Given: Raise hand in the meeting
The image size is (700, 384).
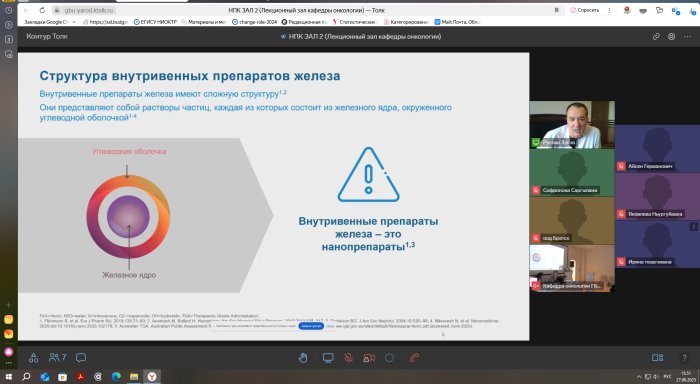Looking at the screenshot, I should (x=303, y=358).
